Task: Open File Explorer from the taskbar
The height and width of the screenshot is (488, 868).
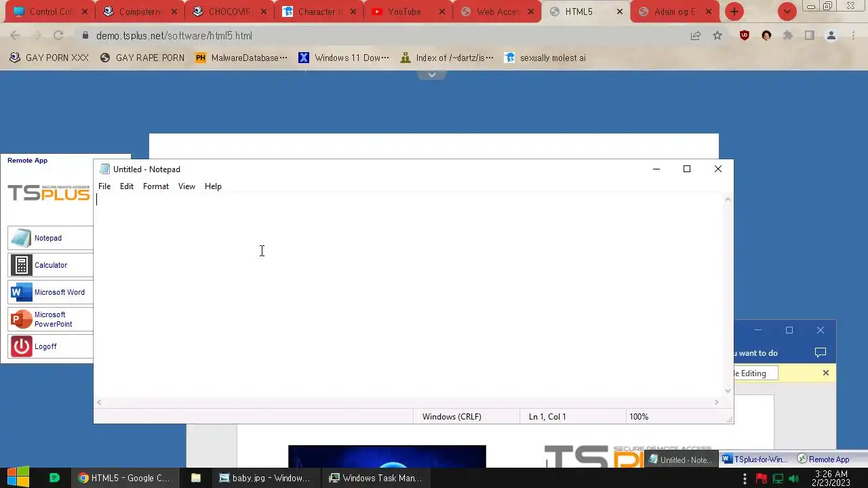Action: click(195, 478)
